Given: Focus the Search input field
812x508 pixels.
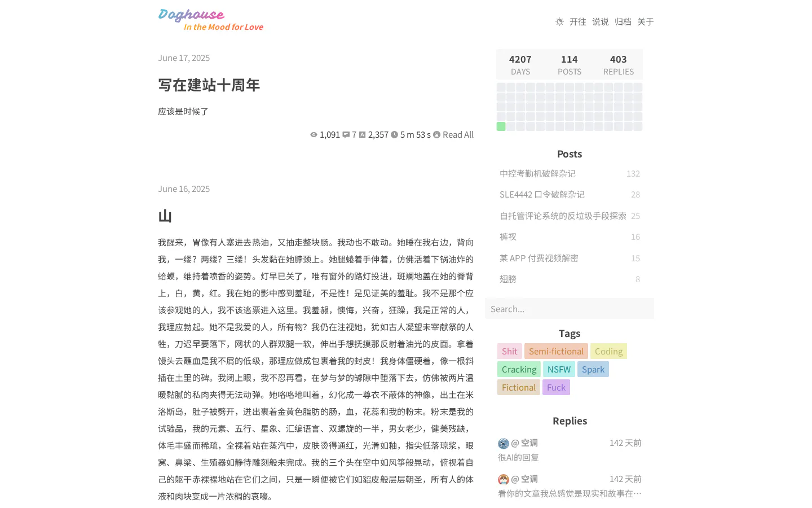Looking at the screenshot, I should (x=570, y=309).
